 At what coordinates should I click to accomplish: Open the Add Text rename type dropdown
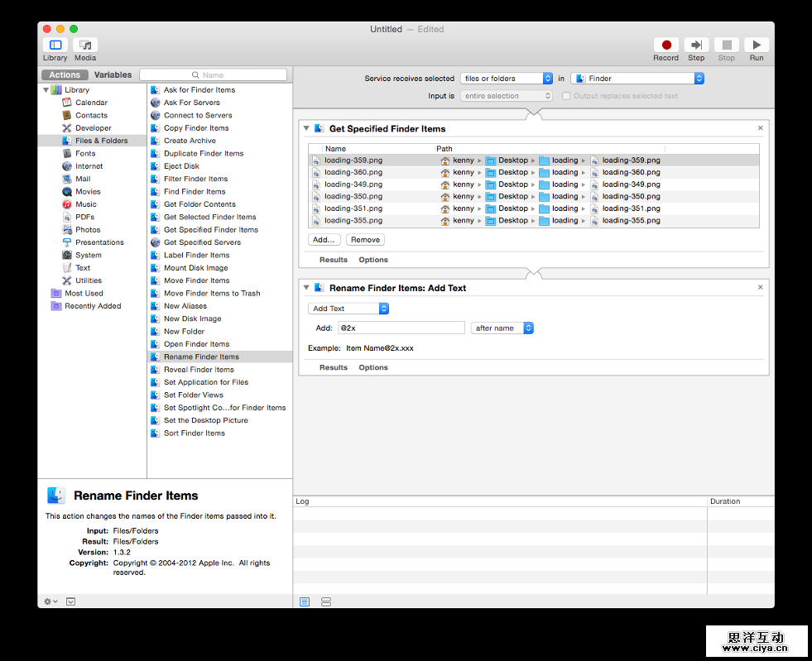click(x=348, y=309)
